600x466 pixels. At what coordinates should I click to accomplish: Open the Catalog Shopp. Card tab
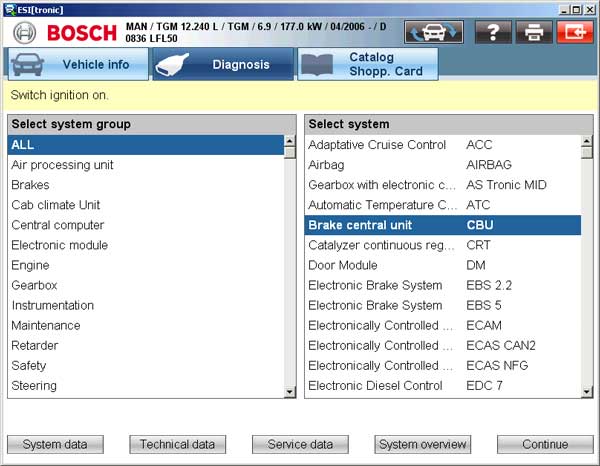coord(368,64)
